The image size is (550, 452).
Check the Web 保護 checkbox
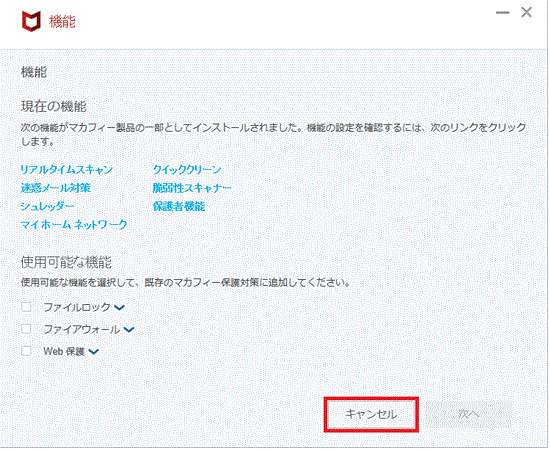26,351
